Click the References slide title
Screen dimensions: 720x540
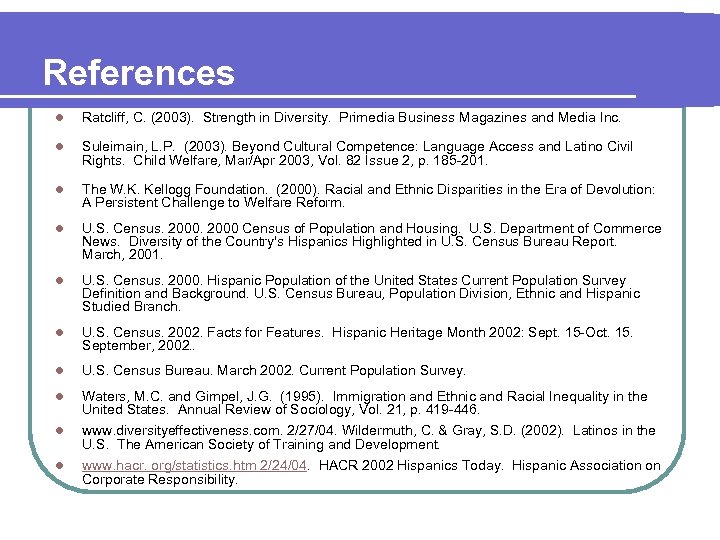[139, 73]
